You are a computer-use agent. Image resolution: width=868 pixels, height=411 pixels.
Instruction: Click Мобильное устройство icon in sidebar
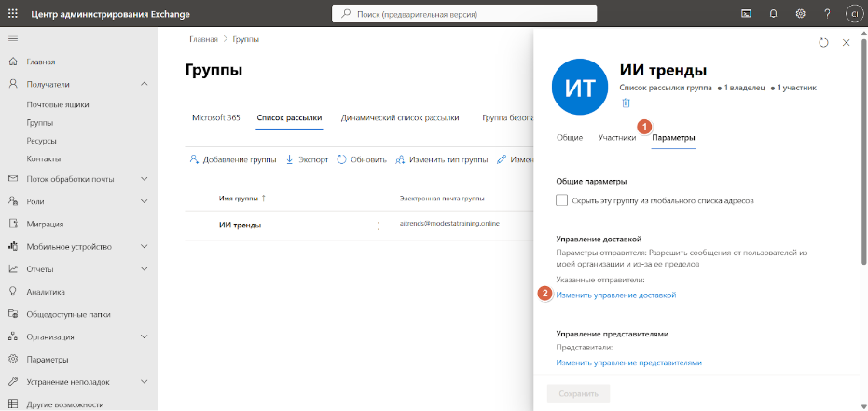(13, 247)
